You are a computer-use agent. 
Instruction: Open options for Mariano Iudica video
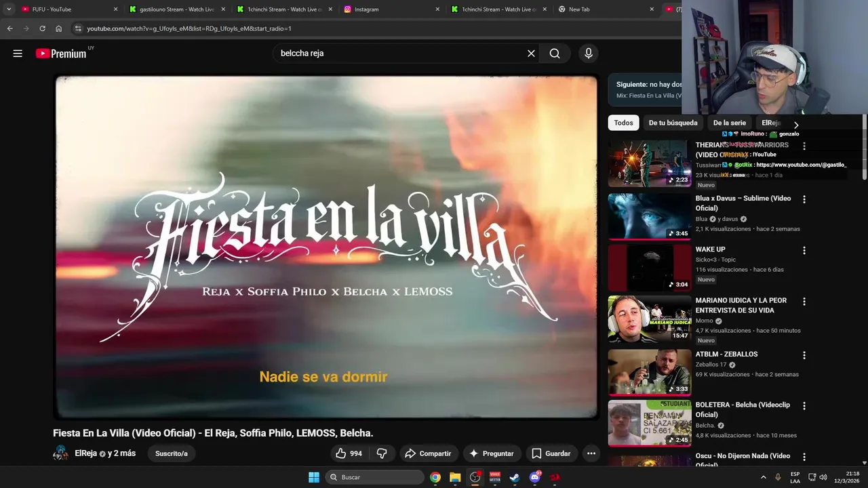804,301
